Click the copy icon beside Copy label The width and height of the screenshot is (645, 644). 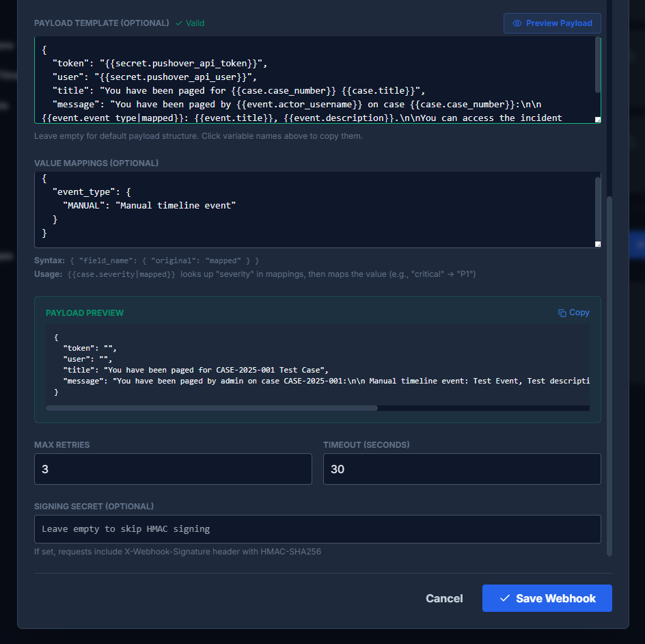coord(562,312)
